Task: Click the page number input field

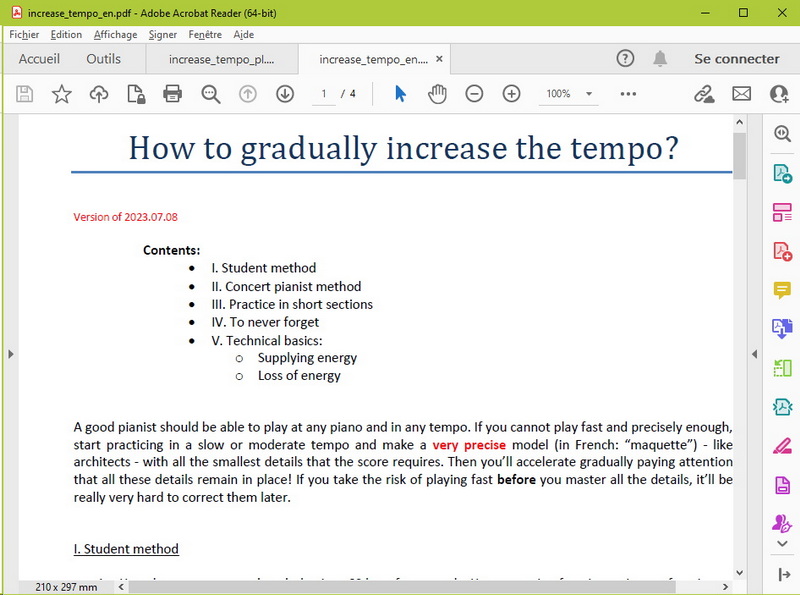Action: pos(323,94)
